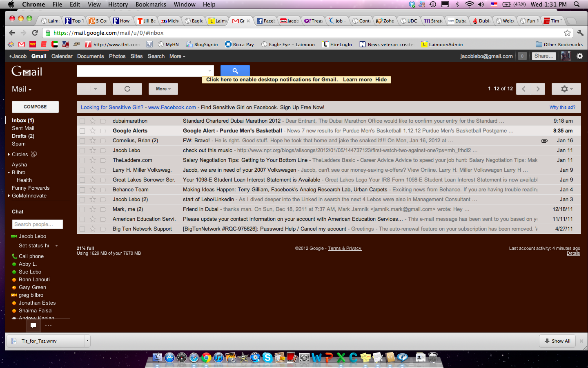This screenshot has width=588, height=368.
Task: Click the blue search magnifier button
Action: click(x=235, y=71)
